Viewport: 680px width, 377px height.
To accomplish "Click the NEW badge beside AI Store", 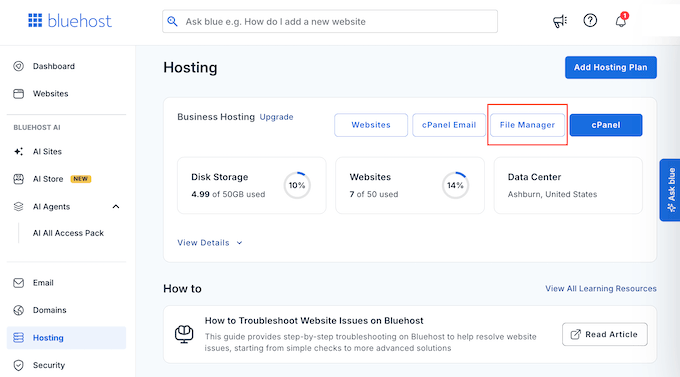I will [81, 179].
